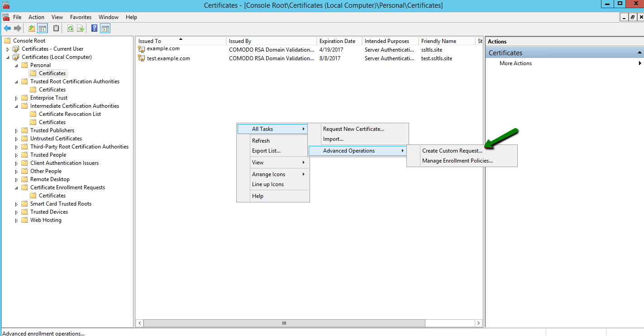Expand the Enterprise Trust folder

16,97
